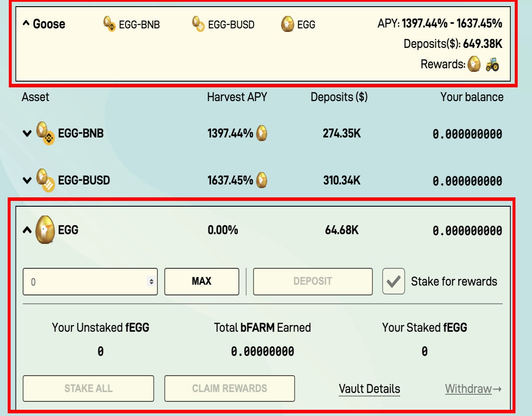Expand the EGG-BUSD asset row

point(27,181)
